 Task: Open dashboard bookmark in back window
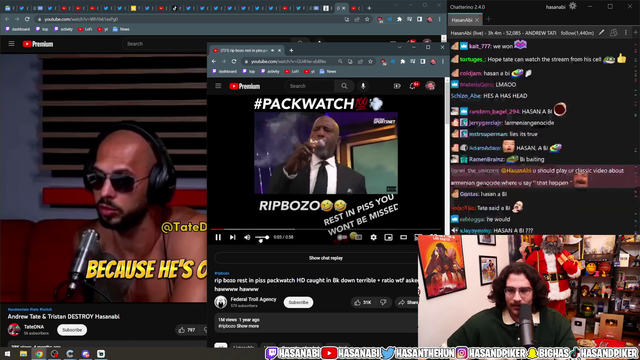[x=17, y=29]
